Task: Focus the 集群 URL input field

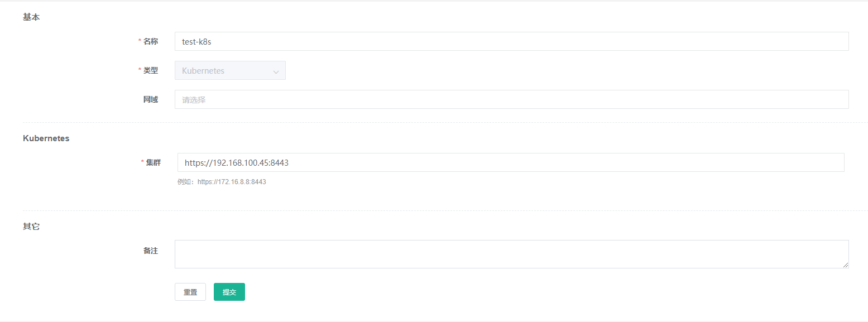Action: coord(510,162)
